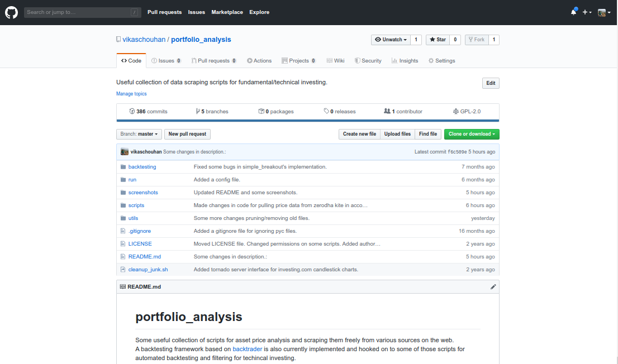Click the Upload files button

(x=397, y=135)
